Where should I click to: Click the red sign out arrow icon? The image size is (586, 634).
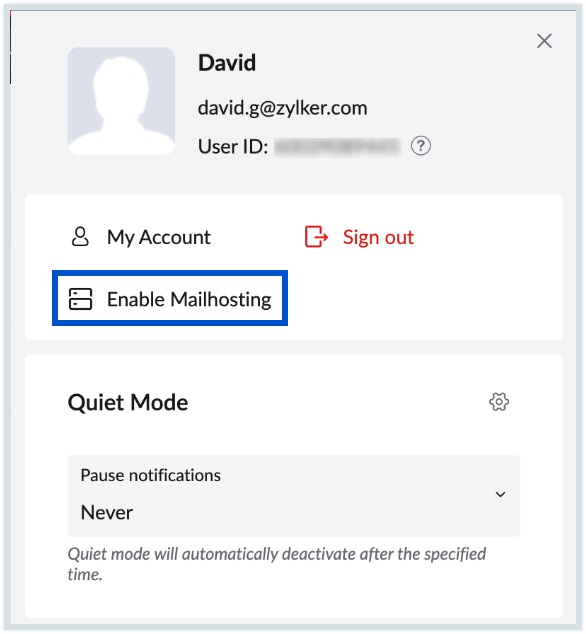pyautogui.click(x=316, y=237)
